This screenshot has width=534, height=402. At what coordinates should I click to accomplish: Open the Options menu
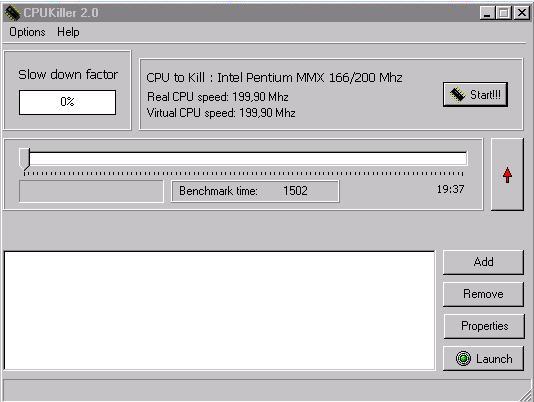27,32
